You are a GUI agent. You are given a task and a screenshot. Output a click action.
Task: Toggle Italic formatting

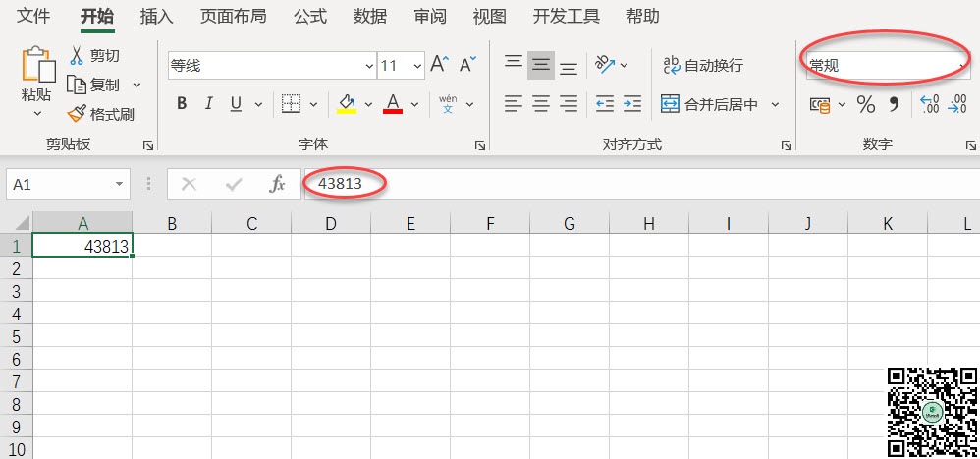(209, 104)
